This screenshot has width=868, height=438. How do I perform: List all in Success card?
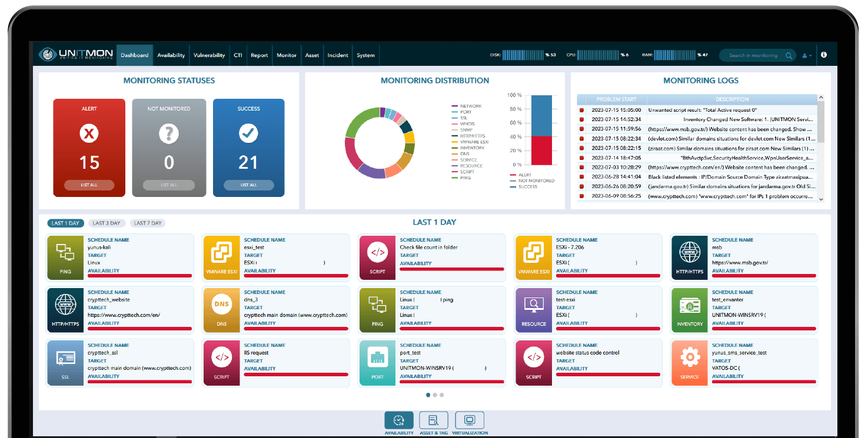[248, 185]
